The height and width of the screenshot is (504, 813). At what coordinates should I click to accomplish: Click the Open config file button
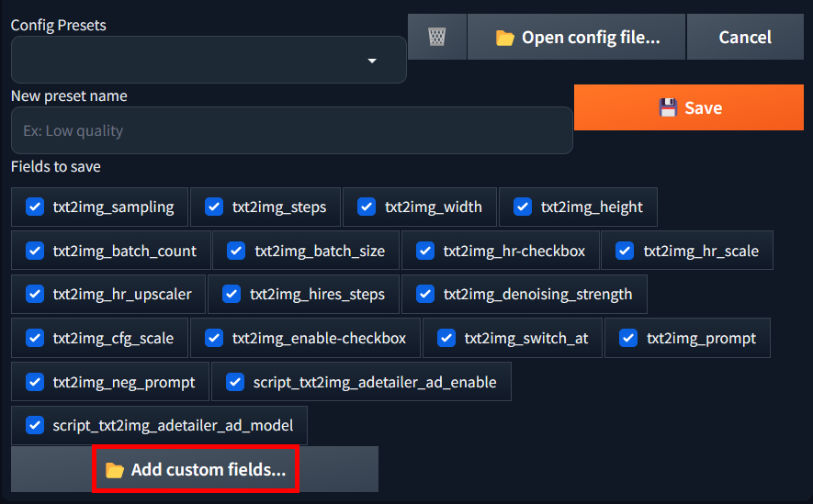pyautogui.click(x=577, y=38)
